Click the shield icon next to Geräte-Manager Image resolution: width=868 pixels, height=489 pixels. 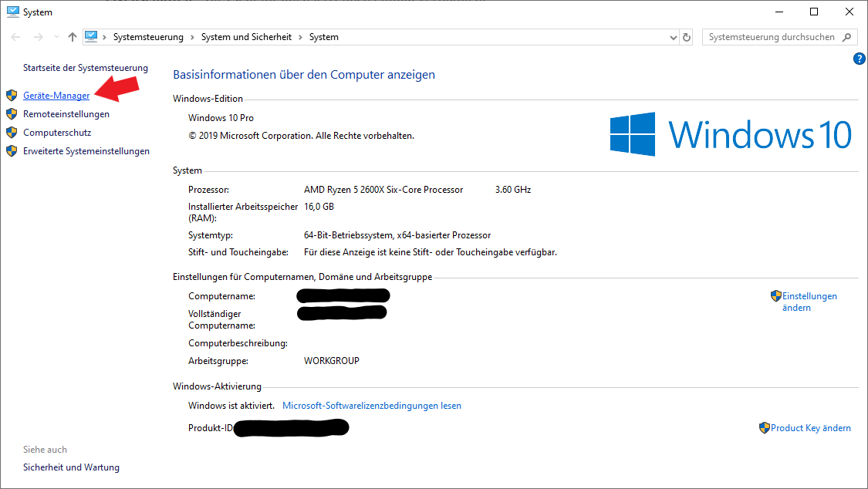(x=12, y=95)
